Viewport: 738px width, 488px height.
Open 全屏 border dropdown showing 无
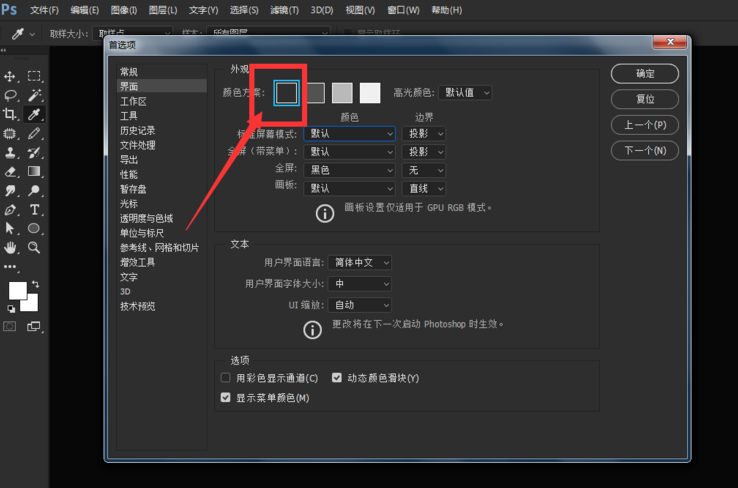coord(424,170)
